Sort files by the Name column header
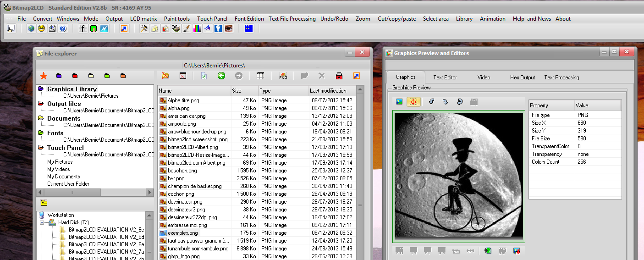Viewport: 644px width, 260px height. (194, 91)
